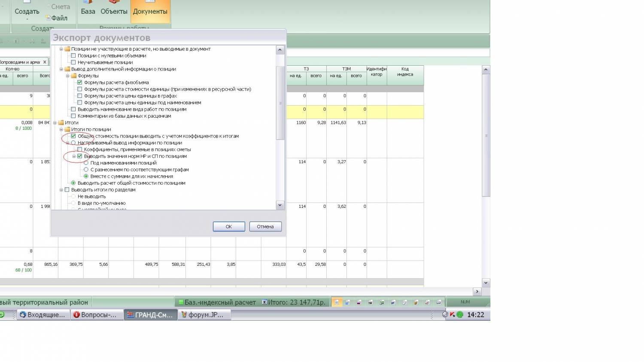Click the export dialog vertical scrollbar thumb
This screenshot has height=362, width=644.
click(280, 103)
